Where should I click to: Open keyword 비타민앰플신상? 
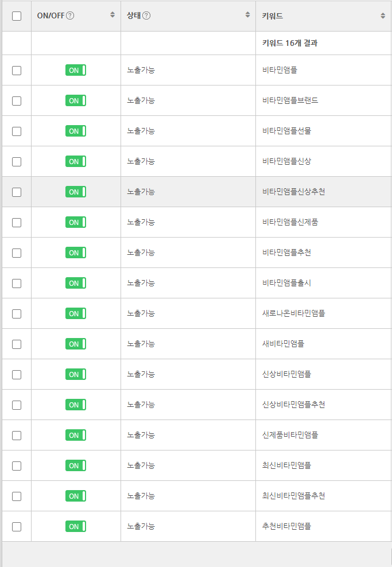click(286, 161)
